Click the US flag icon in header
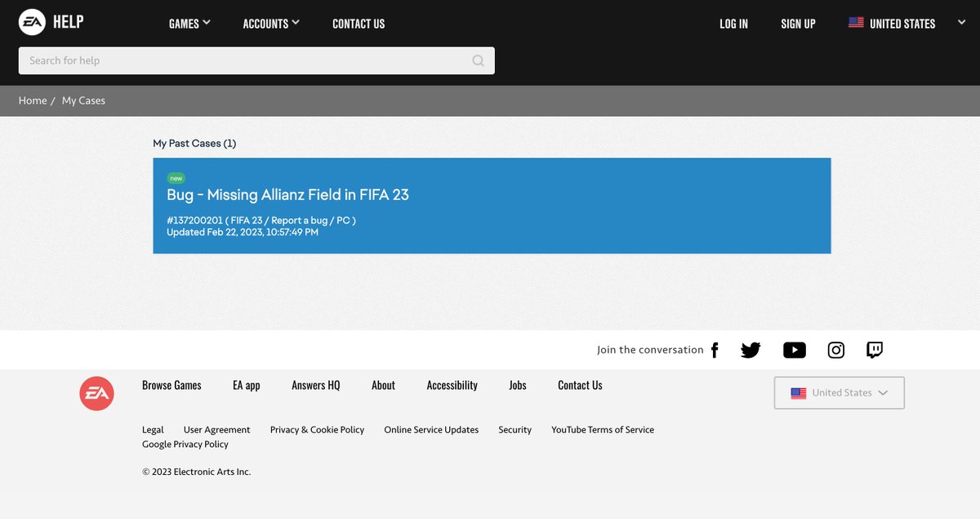The width and height of the screenshot is (980, 519). [x=856, y=23]
